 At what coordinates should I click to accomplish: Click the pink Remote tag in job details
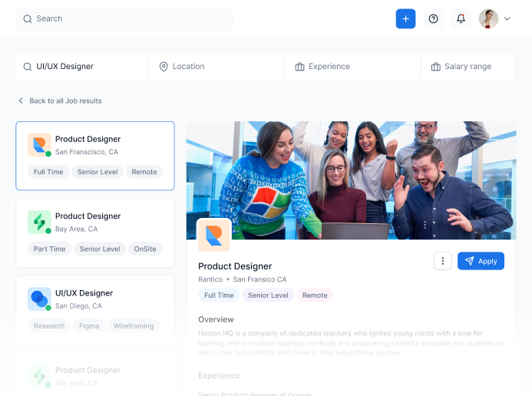pyautogui.click(x=315, y=295)
